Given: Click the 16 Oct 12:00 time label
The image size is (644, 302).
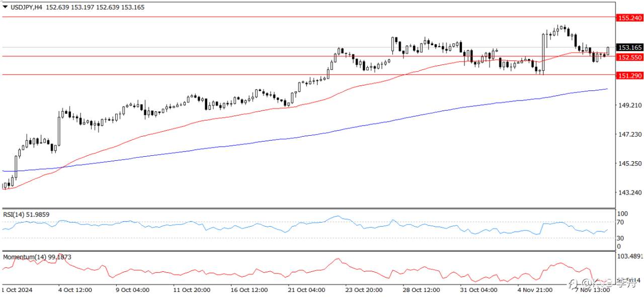Looking at the screenshot, I should pos(250,290).
